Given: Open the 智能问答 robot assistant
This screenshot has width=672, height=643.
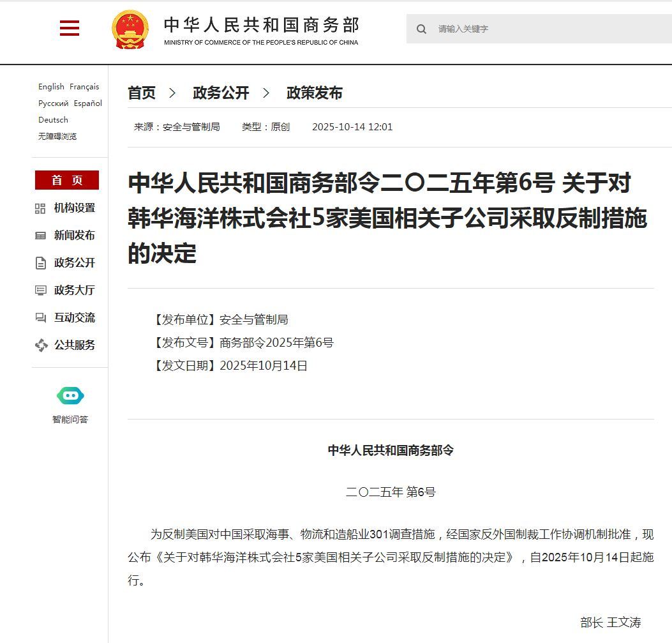Looking at the screenshot, I should [70, 397].
